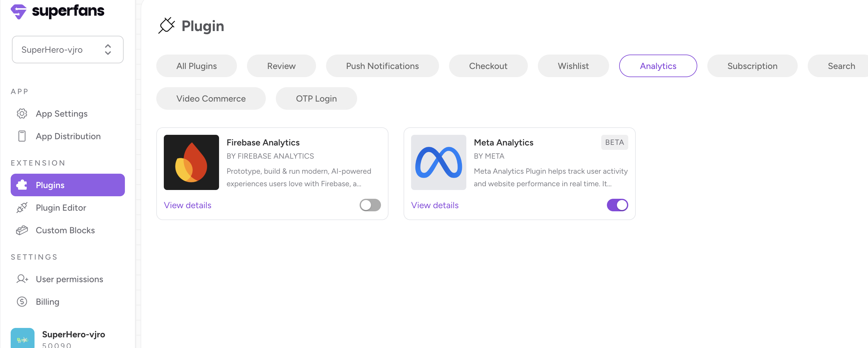Click the superfans logo icon
The image size is (868, 348).
click(19, 11)
